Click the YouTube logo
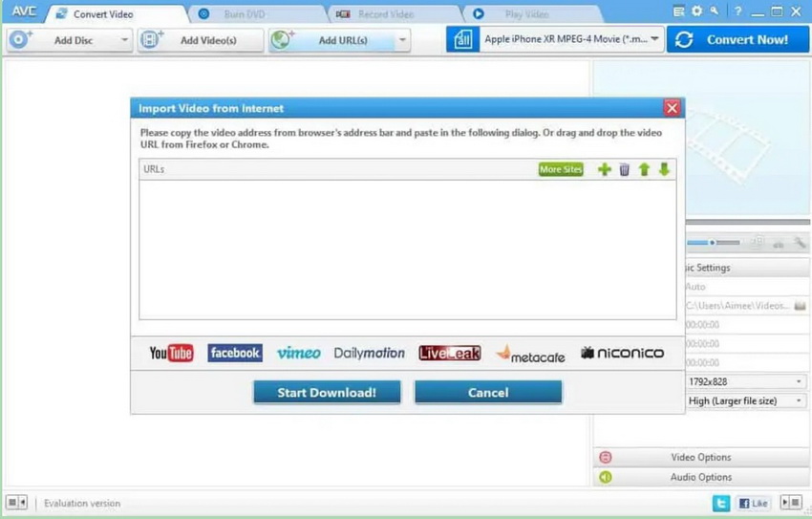This screenshot has height=519, width=812. pyautogui.click(x=171, y=354)
